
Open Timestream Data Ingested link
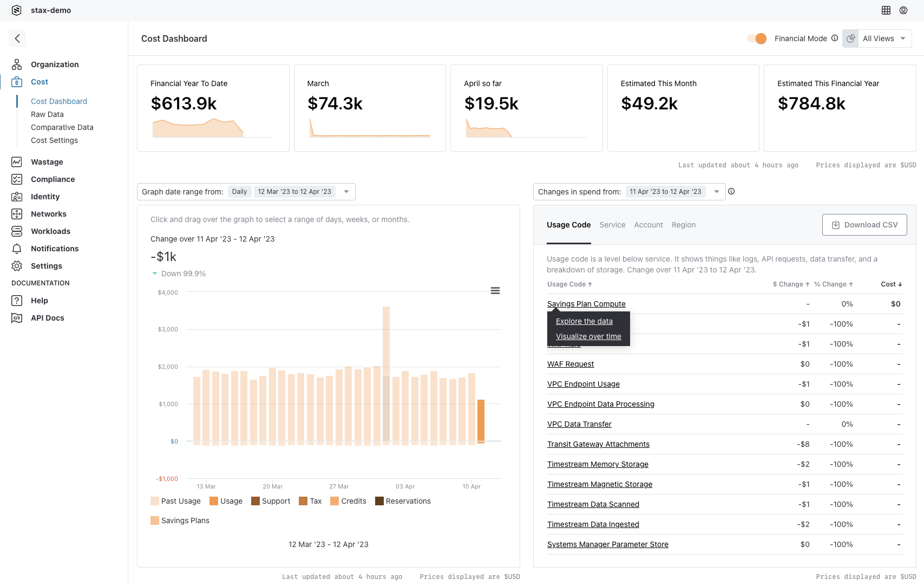coord(593,524)
